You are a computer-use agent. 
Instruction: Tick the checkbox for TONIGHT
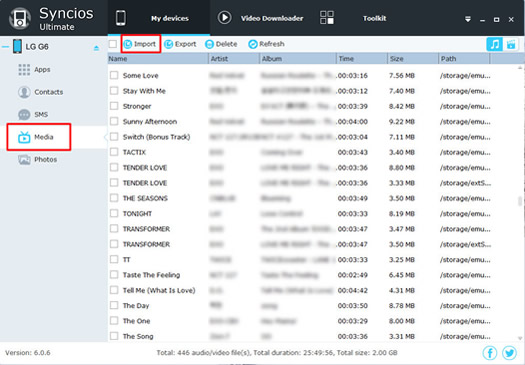tap(114, 213)
